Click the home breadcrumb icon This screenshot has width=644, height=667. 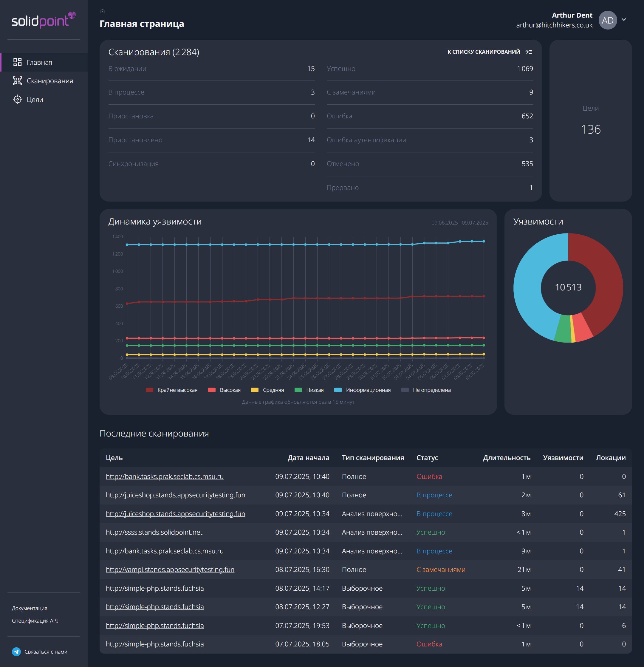[103, 11]
